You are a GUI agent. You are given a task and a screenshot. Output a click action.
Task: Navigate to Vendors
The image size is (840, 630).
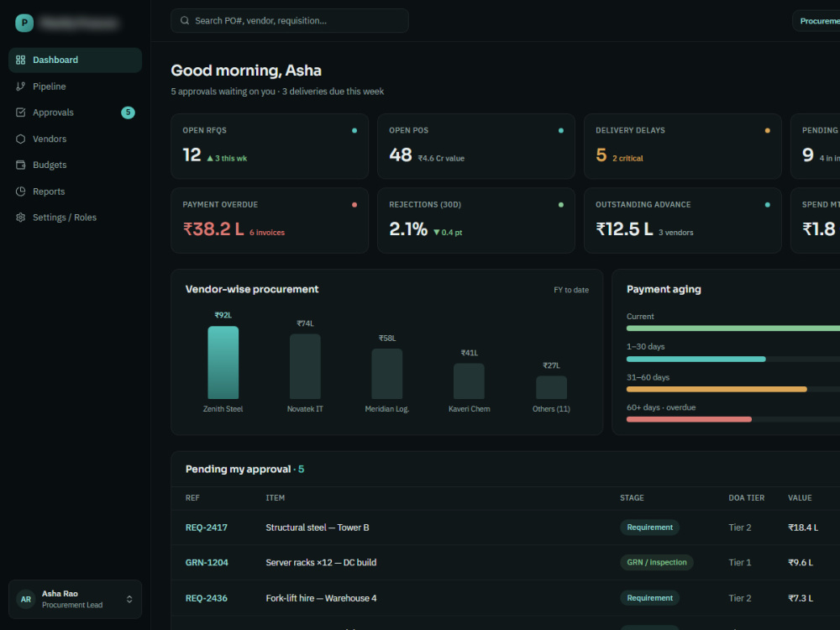75,139
